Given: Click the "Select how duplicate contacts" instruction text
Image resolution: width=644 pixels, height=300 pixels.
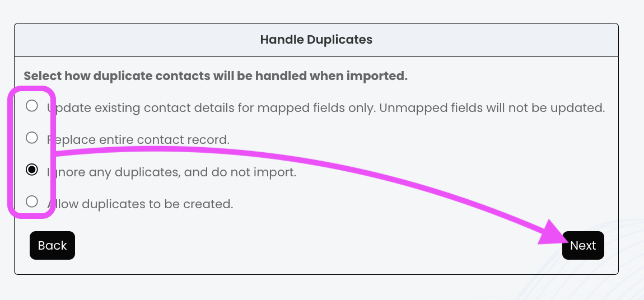Looking at the screenshot, I should coord(216,76).
